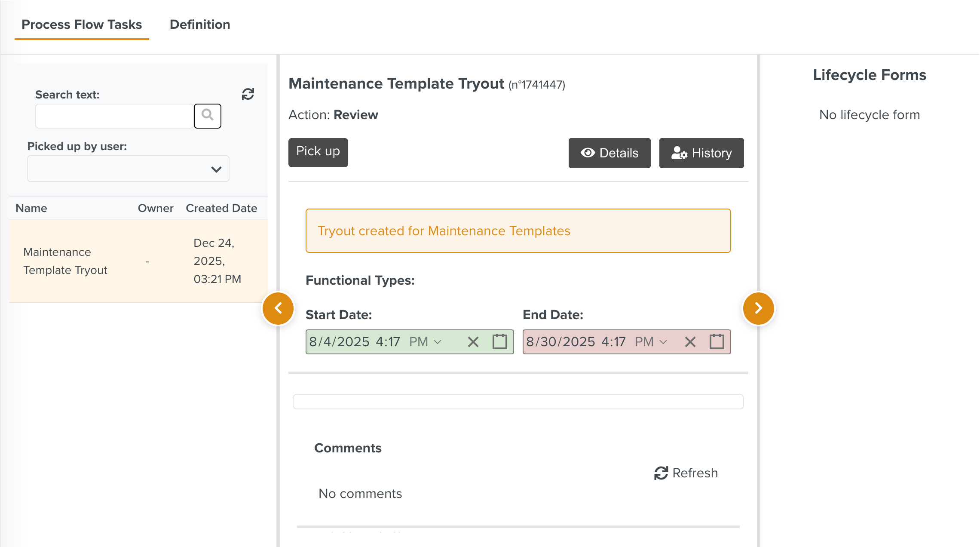Screen dimensions: 980x547
Task: Switch to the Definition tab
Action: (x=200, y=25)
